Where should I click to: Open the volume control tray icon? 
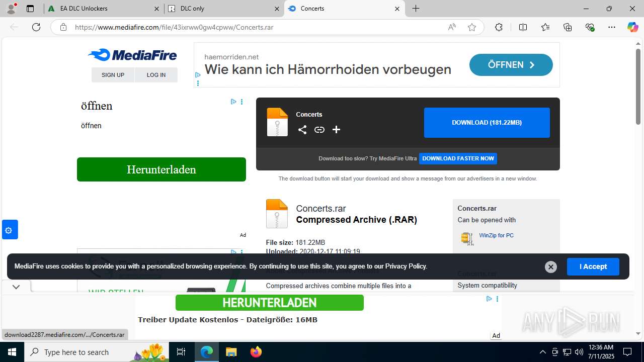tap(579, 352)
